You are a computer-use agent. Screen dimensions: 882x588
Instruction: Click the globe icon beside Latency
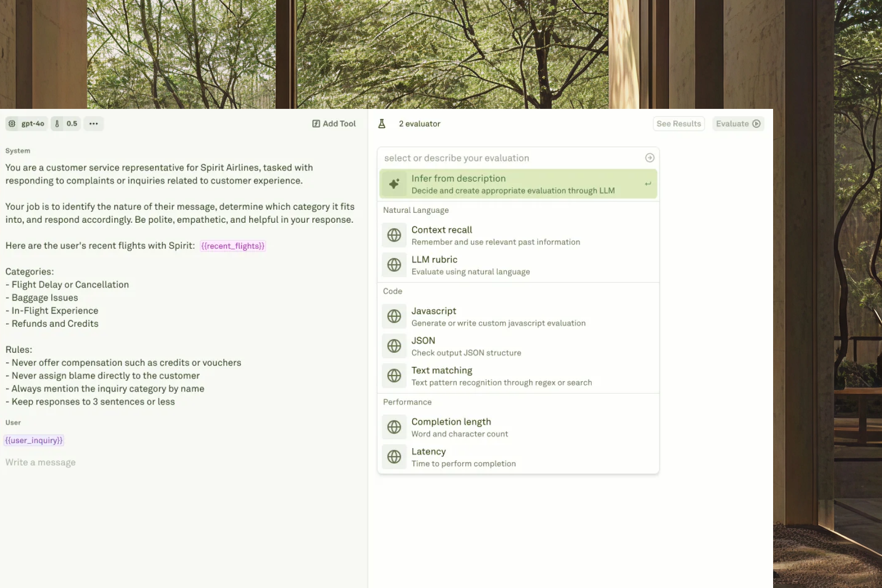[394, 457]
